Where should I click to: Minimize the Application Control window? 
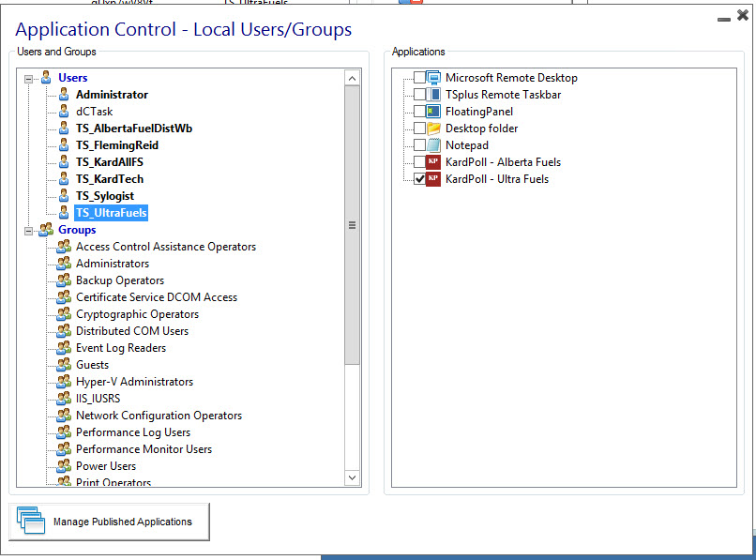(x=724, y=20)
